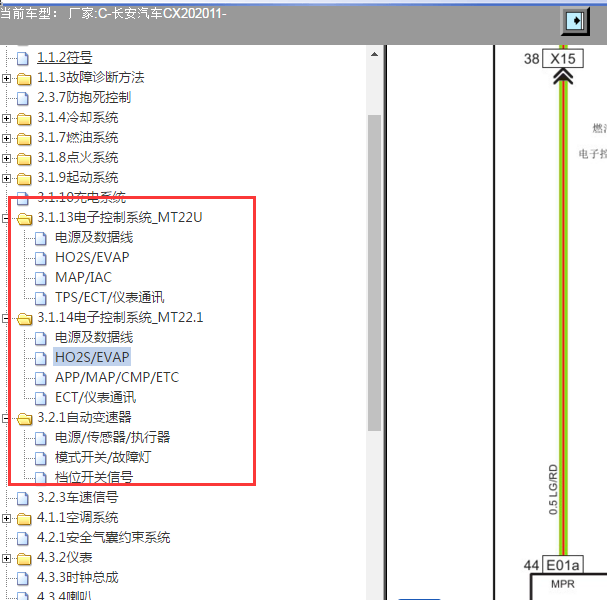Select the 3.1.14电子控制系统_MT22.1 label
The height and width of the screenshot is (600, 607).
tap(120, 317)
